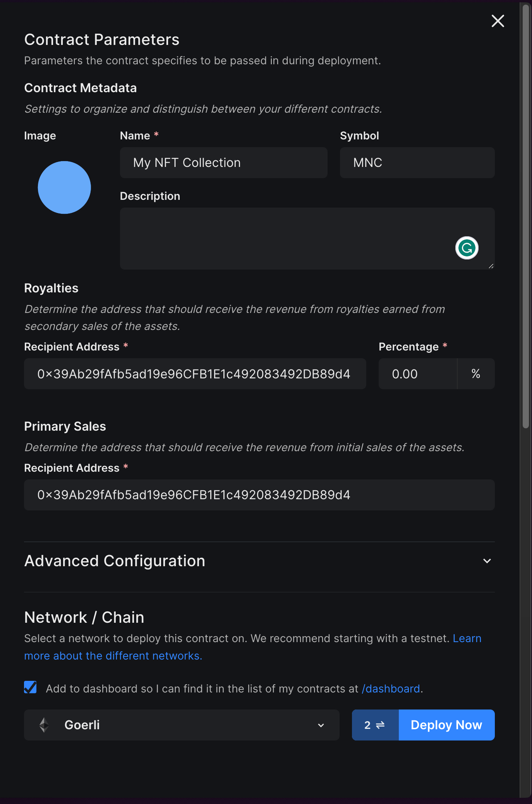This screenshot has width=532, height=804.
Task: Edit the Name field "My NFT Collection"
Action: tap(224, 163)
